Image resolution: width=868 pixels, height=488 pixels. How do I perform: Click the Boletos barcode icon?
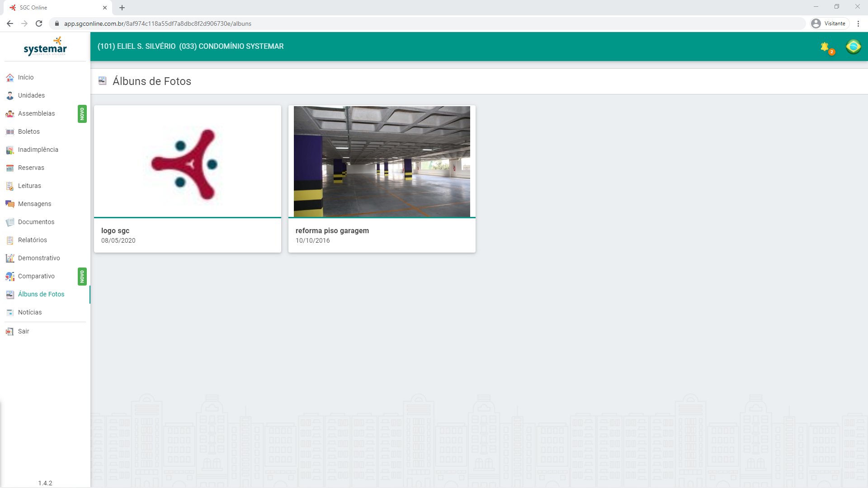pyautogui.click(x=10, y=132)
